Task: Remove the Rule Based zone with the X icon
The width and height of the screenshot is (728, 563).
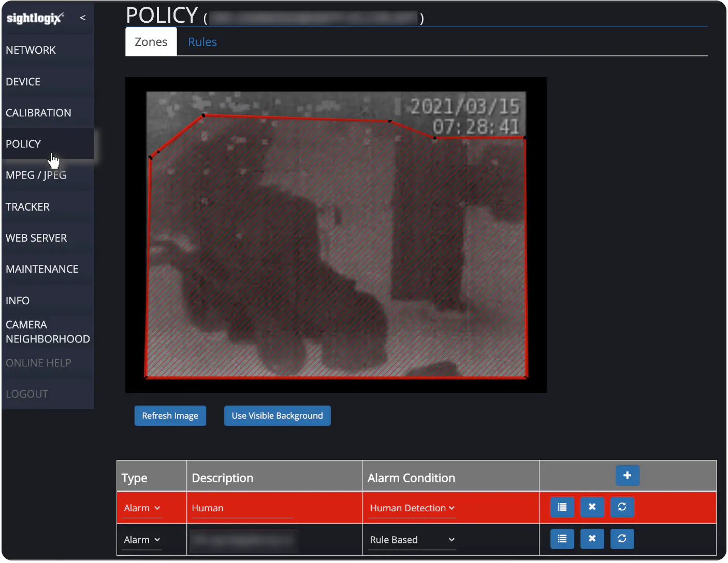Action: 592,539
